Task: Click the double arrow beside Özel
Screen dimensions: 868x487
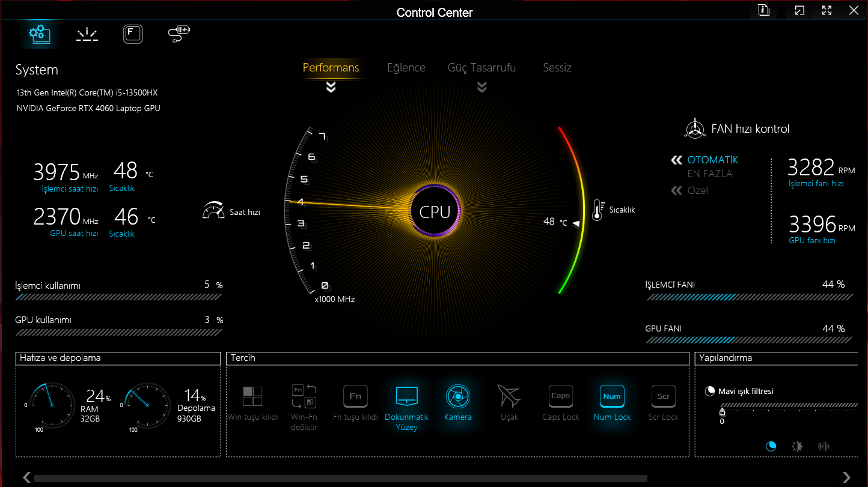Action: point(677,191)
